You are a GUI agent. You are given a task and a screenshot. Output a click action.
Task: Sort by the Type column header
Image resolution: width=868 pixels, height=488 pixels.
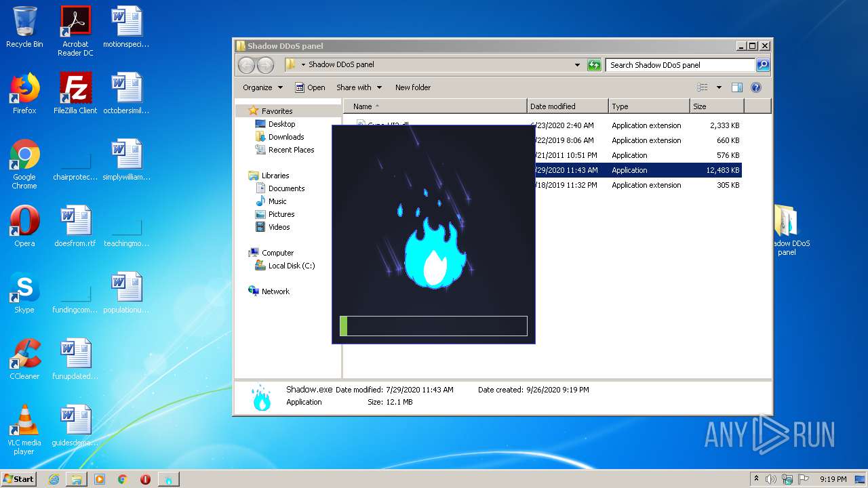point(649,106)
